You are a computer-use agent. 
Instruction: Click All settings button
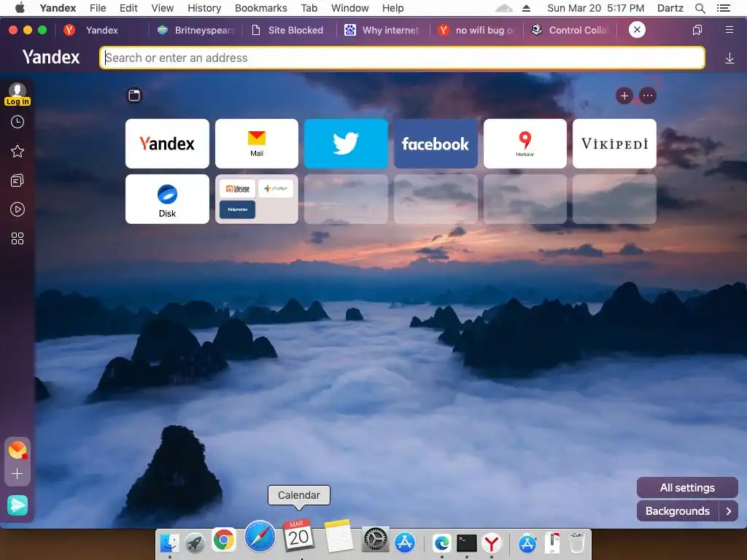pos(687,488)
